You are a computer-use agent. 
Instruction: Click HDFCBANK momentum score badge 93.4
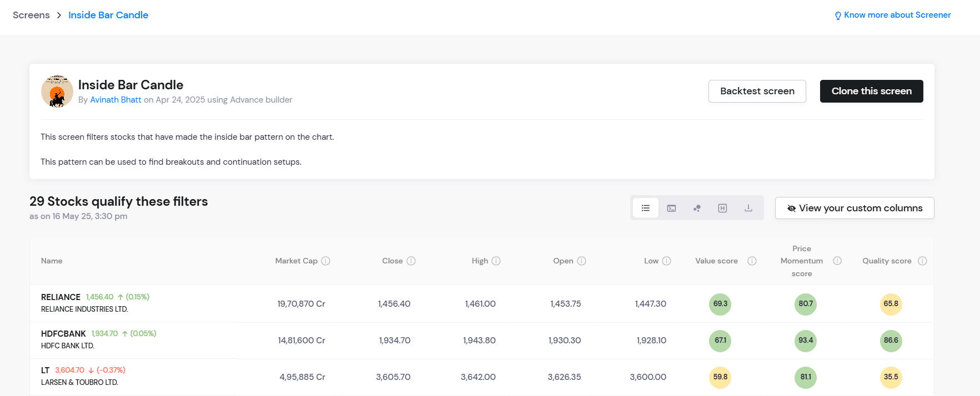806,341
